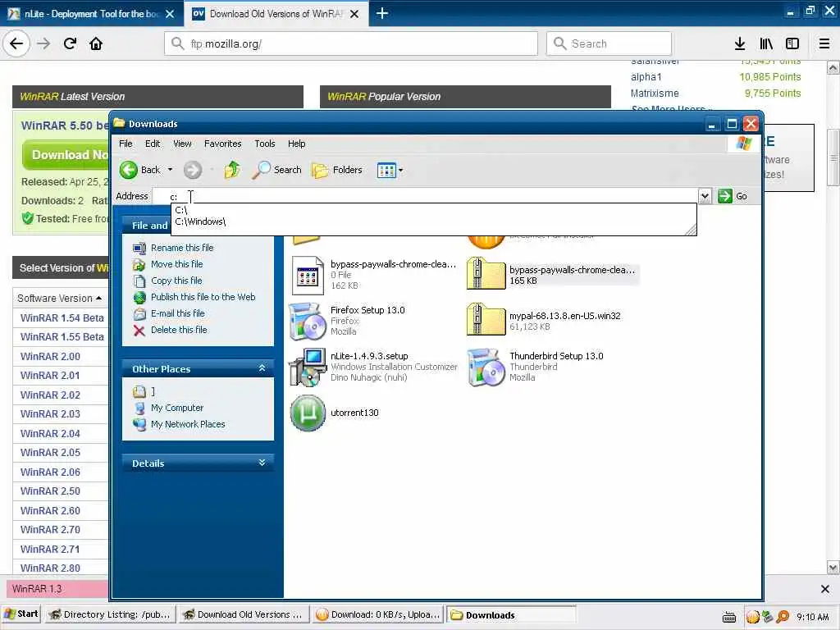This screenshot has height=630, width=840.
Task: Open WinRAR 1.54 Beta version link
Action: (x=62, y=317)
